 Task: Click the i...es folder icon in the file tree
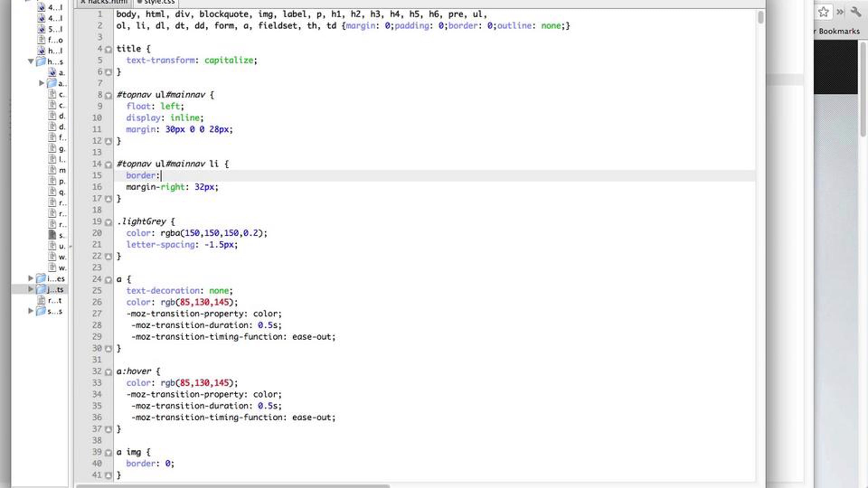[41, 278]
